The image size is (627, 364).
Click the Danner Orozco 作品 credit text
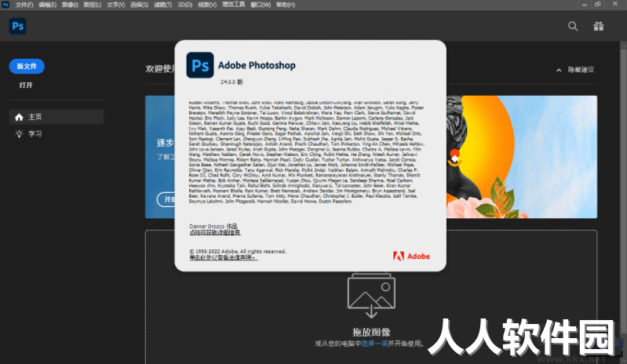pos(213,226)
